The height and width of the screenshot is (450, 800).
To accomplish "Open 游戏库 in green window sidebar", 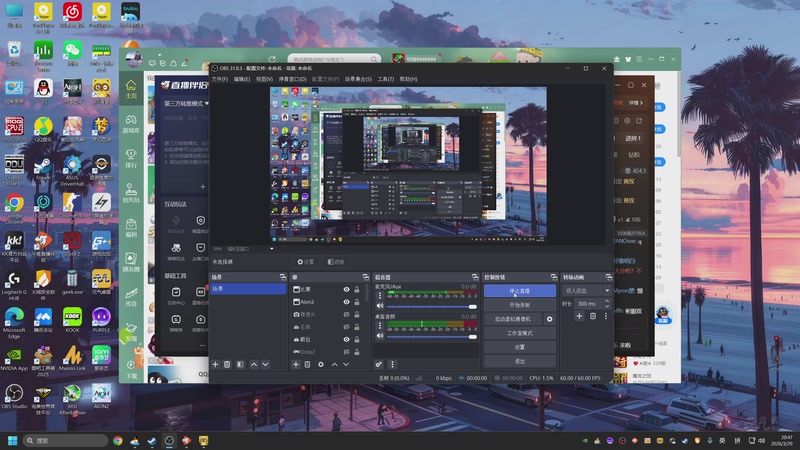I will click(x=131, y=123).
